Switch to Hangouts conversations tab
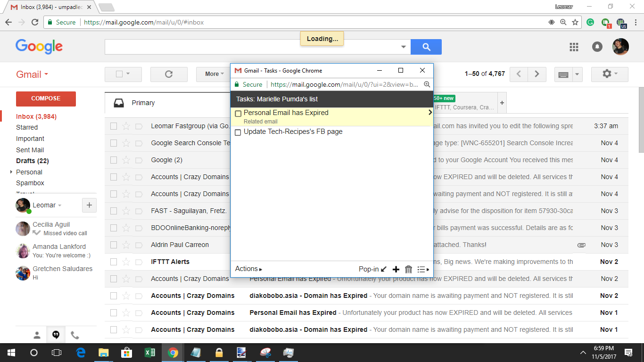The width and height of the screenshot is (644, 362). click(x=56, y=335)
